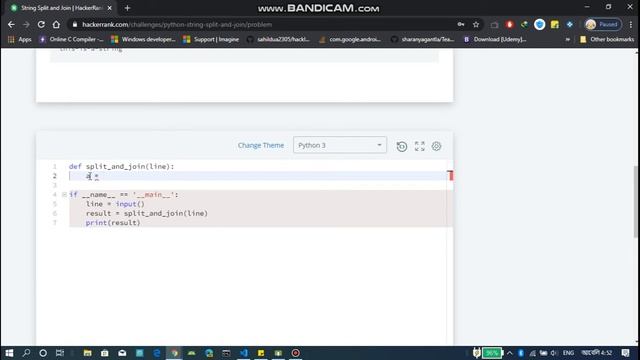Viewport: 640px width, 360px height.
Task: Open Cortana from the taskbar
Action: [x=43, y=353]
